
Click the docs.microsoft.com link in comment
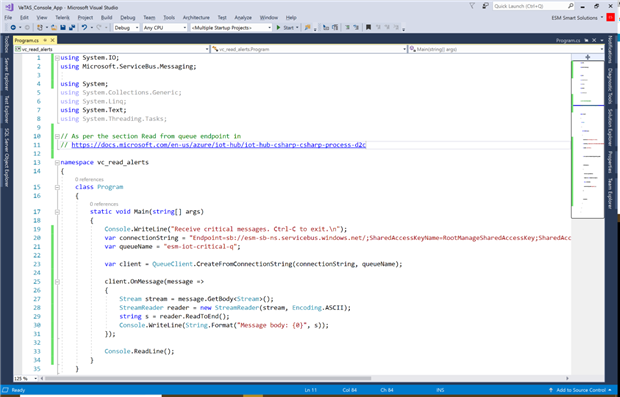218,145
